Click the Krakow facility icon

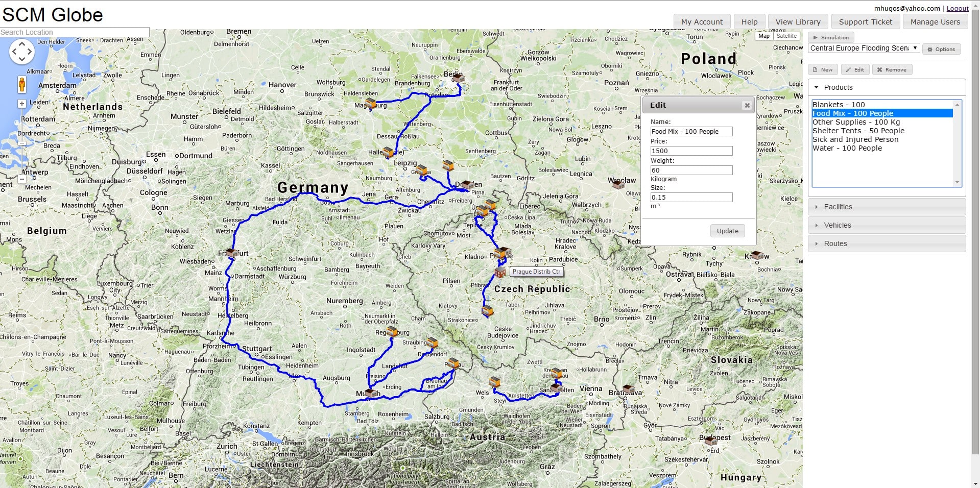(757, 255)
